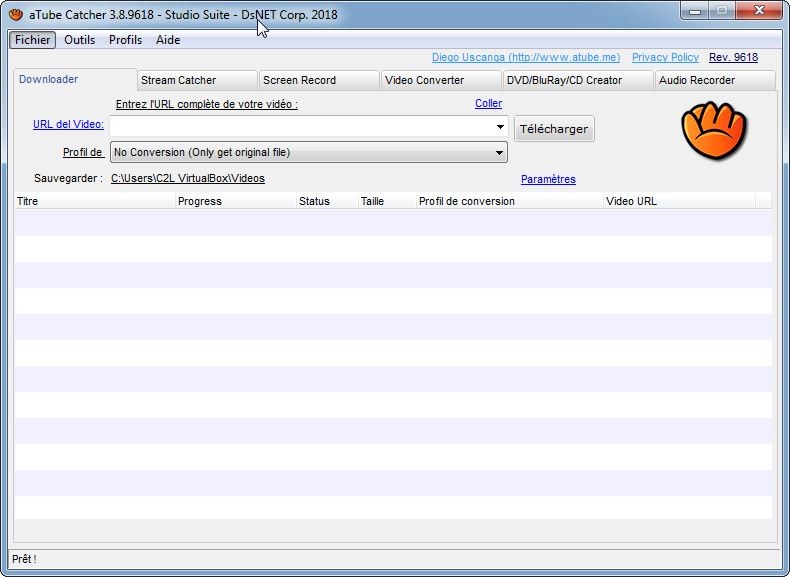The image size is (790, 577).
Task: Click the 'Entrez l'URL complète' label
Action: click(x=207, y=104)
